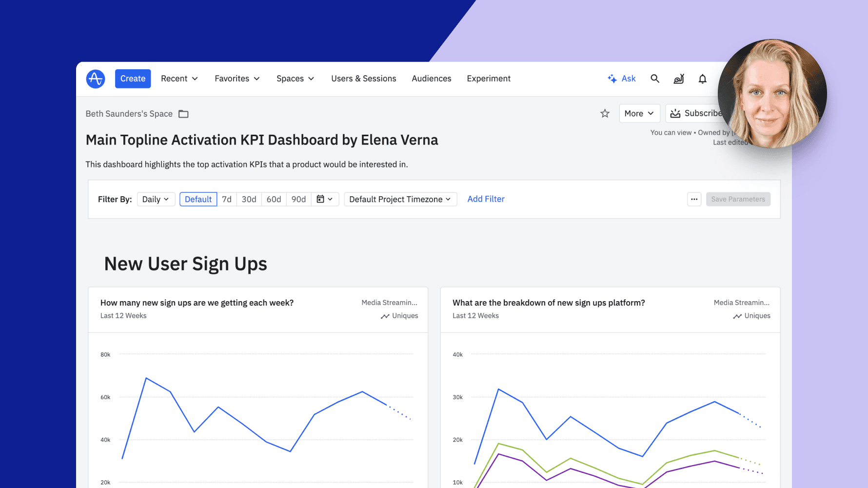Select the Daily interval selector
This screenshot has height=488, width=868.
point(156,199)
